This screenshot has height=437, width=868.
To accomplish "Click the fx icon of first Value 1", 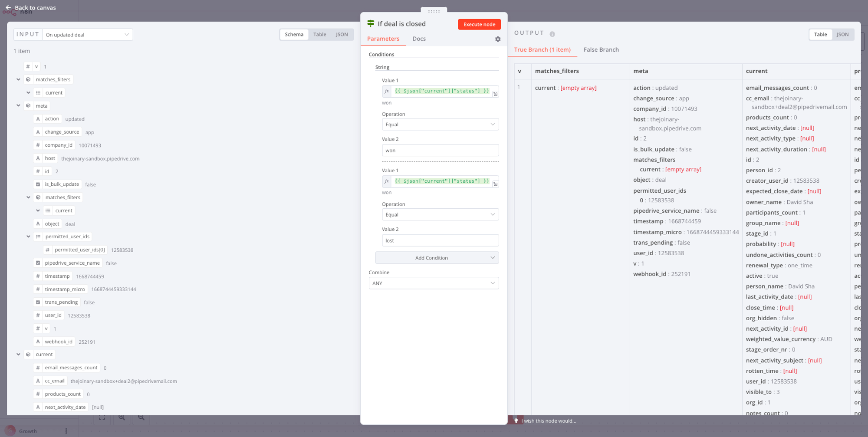I will point(386,91).
